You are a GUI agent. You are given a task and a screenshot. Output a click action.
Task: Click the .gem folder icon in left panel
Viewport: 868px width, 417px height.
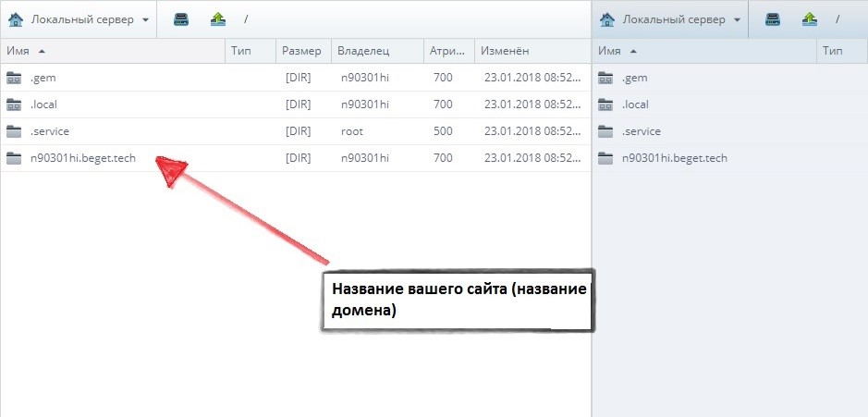pos(14,78)
